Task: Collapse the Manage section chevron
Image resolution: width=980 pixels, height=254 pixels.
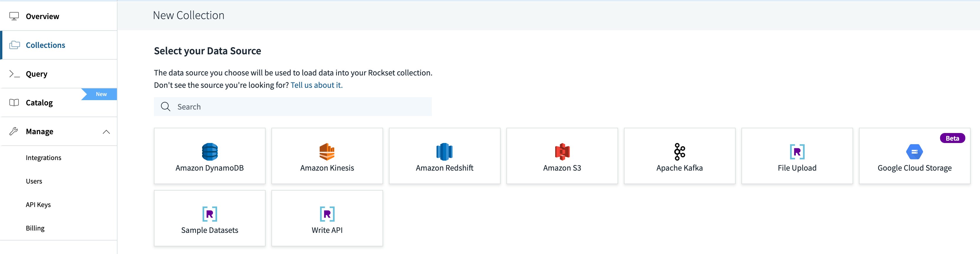Action: coord(106,132)
